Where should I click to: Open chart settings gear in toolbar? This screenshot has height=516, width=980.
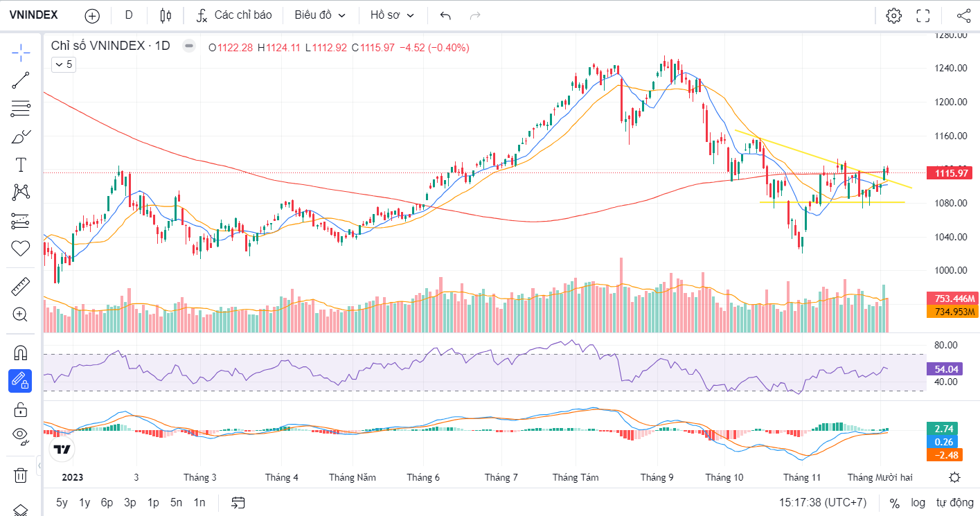coord(893,15)
